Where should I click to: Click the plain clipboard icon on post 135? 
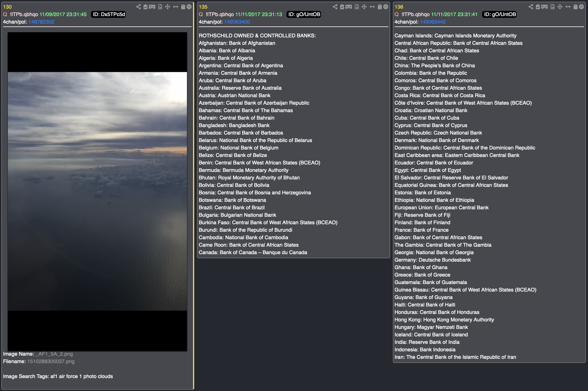380,7
